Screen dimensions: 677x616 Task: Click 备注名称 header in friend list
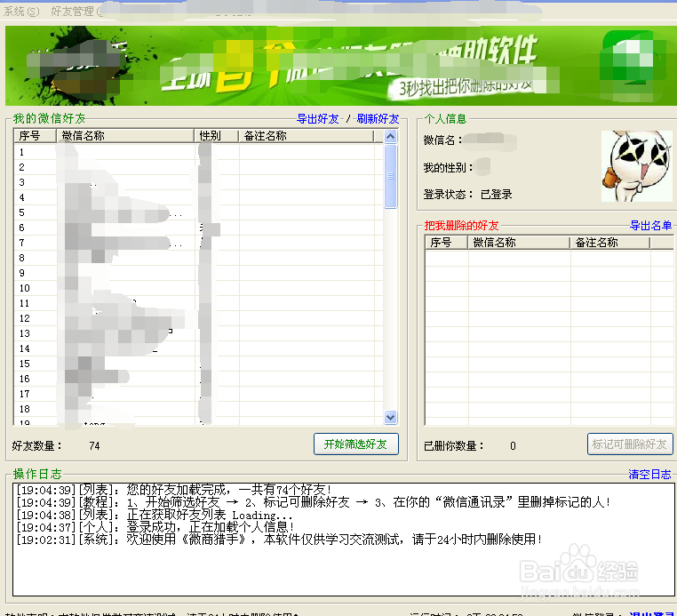(307, 136)
